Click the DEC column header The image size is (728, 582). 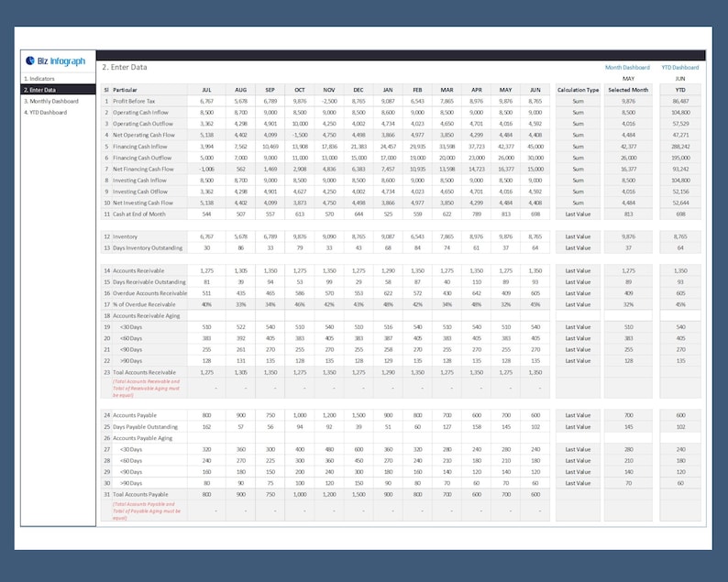tap(358, 90)
